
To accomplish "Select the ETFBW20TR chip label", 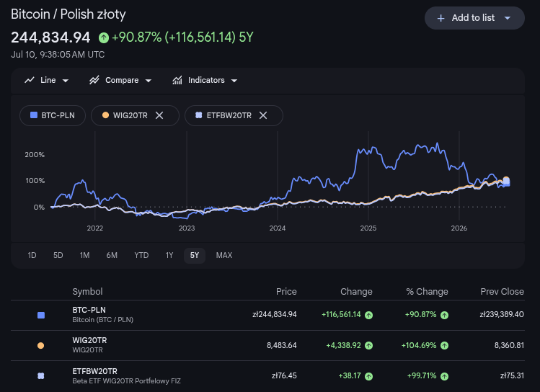I will click(229, 115).
